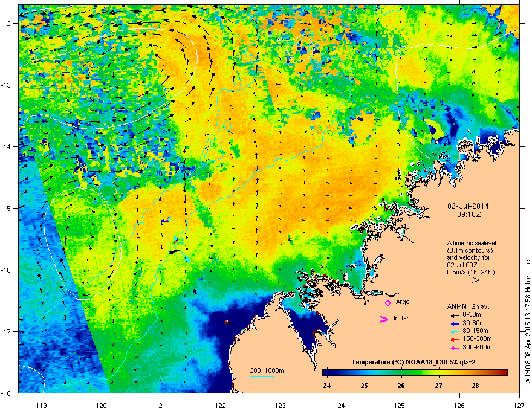Click longitude axis label 123

pyautogui.click(x=281, y=404)
